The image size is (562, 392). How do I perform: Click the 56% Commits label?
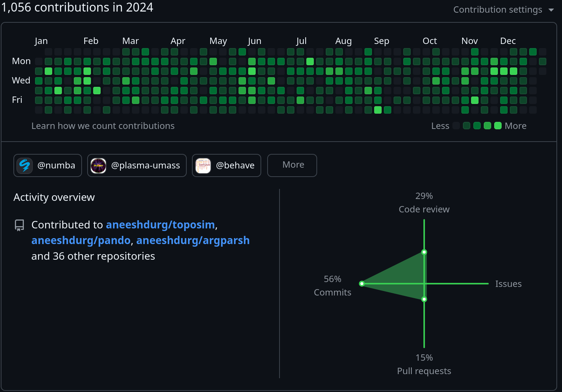(332, 286)
